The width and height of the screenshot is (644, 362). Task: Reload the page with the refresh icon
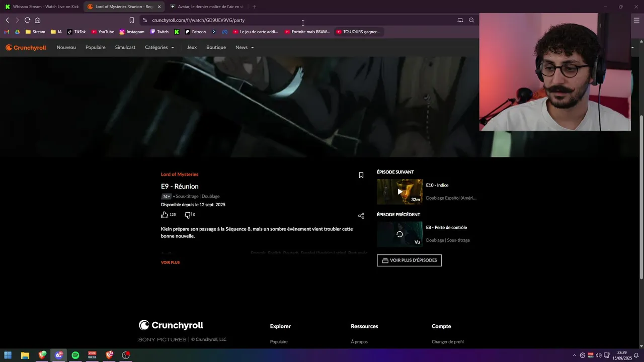click(x=27, y=20)
